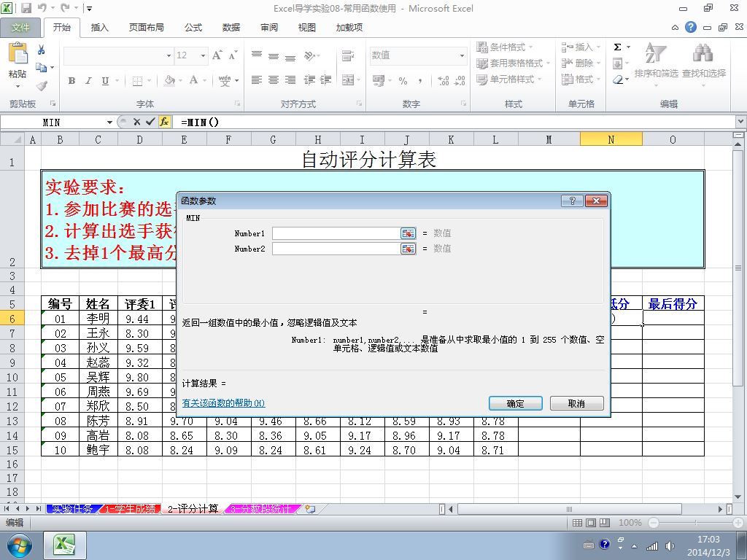Switch to the Formulas ribbon tab
Viewport: 747px width, 560px height.
193,28
